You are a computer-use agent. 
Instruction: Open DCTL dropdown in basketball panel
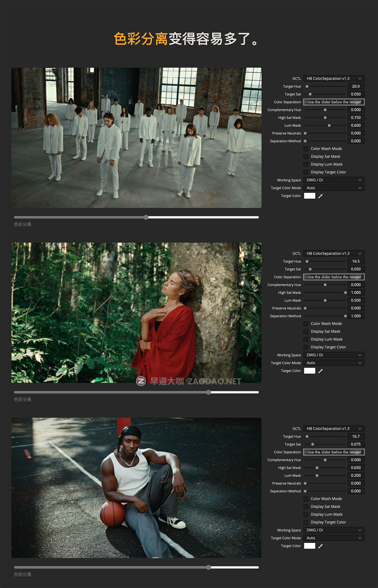(x=334, y=428)
